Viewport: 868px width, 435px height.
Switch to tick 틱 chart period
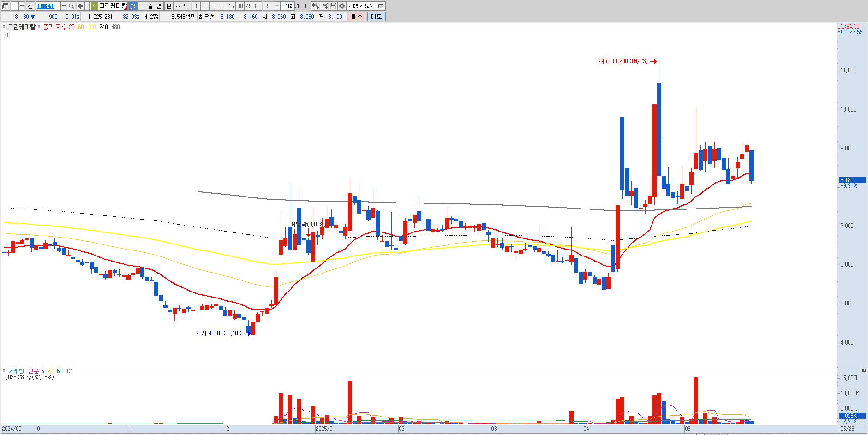pos(186,6)
